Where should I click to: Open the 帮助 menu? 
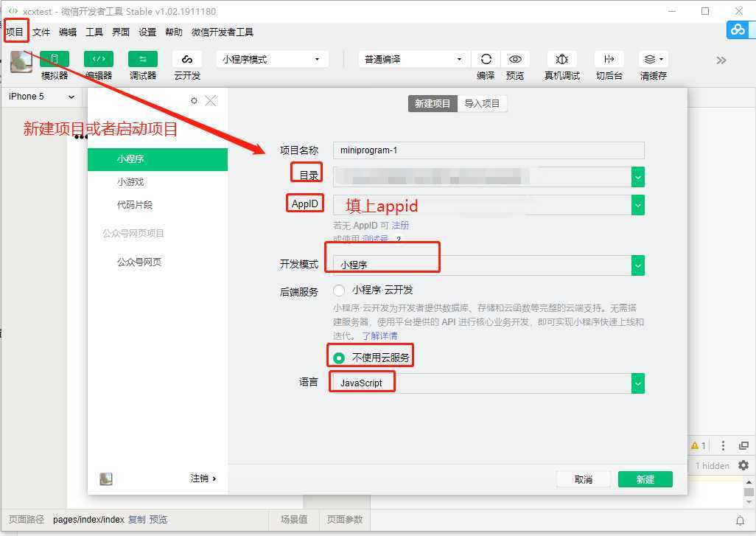click(174, 32)
